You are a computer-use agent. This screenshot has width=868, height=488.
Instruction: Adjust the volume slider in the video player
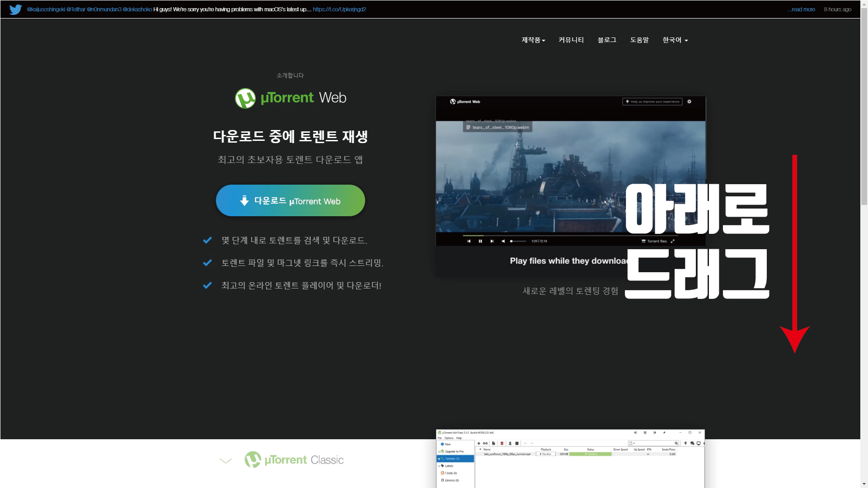click(x=518, y=241)
